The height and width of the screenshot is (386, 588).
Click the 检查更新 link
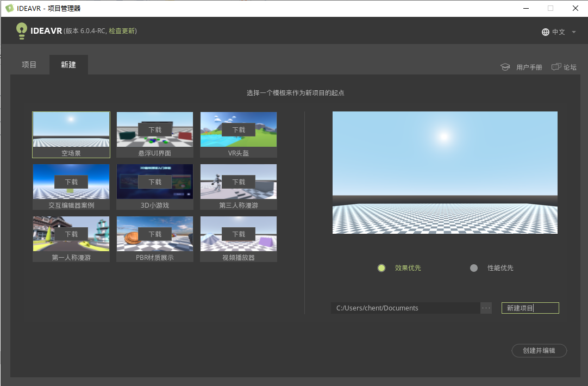pyautogui.click(x=122, y=31)
